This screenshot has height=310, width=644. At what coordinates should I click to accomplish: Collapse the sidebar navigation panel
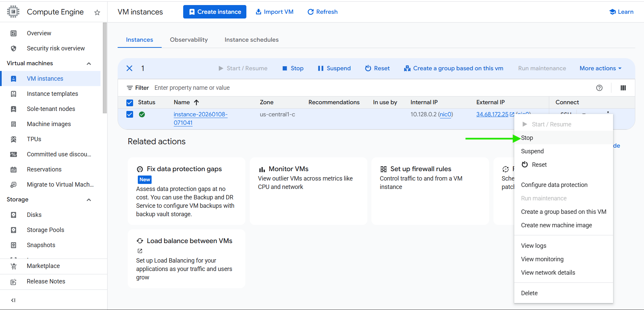pyautogui.click(x=13, y=300)
